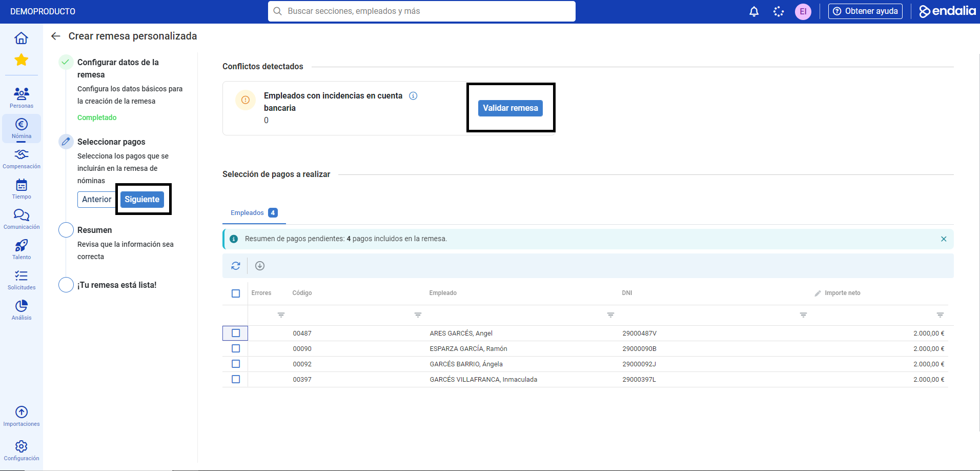This screenshot has width=980, height=471.
Task: Open the Talento section
Action: (x=22, y=249)
